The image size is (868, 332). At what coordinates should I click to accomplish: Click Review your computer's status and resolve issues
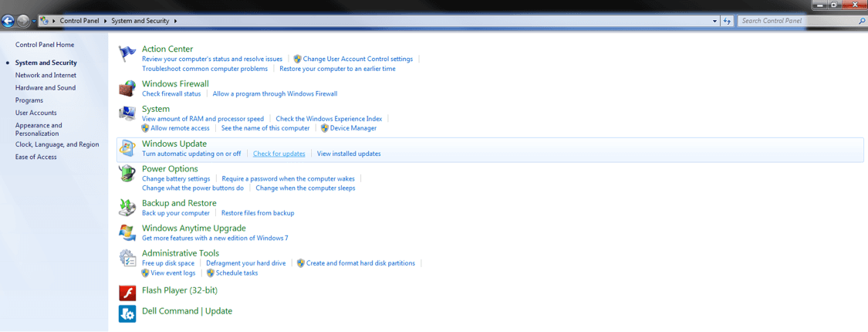coord(212,59)
